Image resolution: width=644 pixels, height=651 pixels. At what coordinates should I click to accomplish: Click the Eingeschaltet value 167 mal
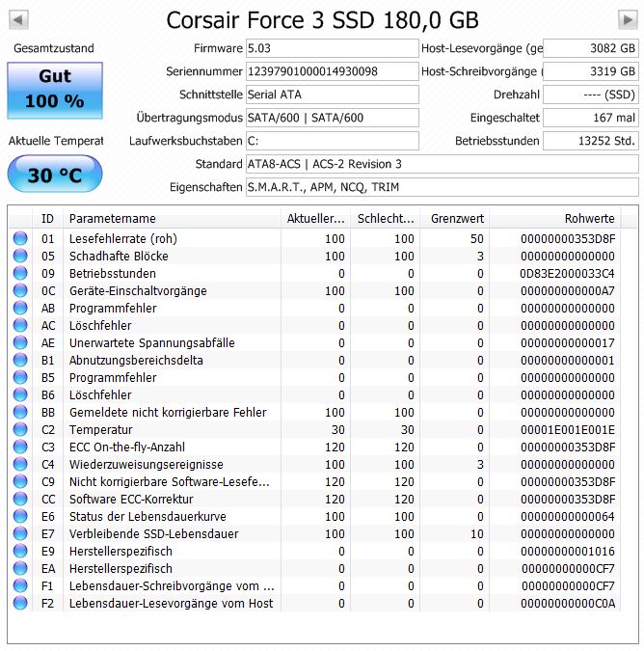(591, 118)
